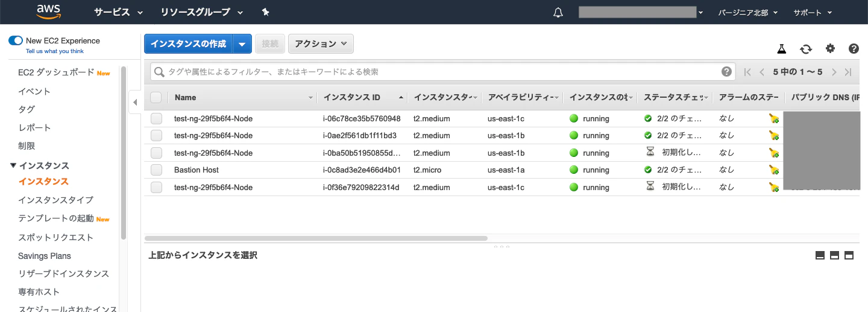Add alarm for instance i-0ba50b51950855d

[x=774, y=153]
